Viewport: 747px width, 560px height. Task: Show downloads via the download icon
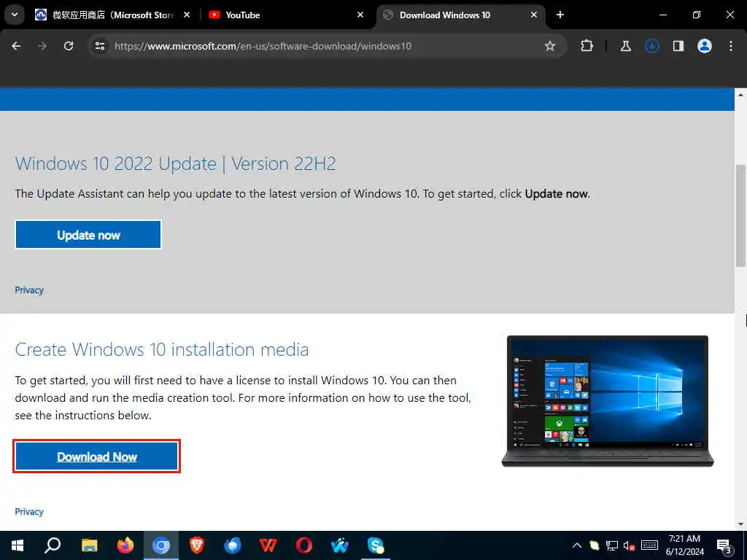point(651,46)
